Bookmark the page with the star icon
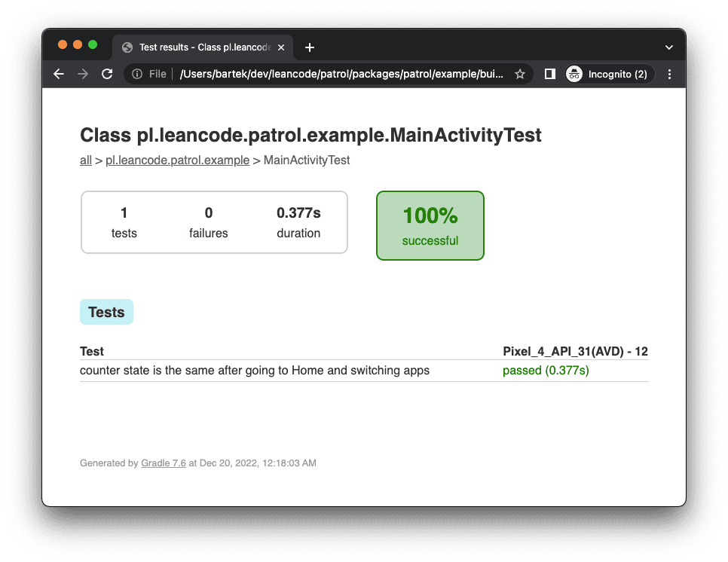Screen dimensions: 728x562 point(519,74)
